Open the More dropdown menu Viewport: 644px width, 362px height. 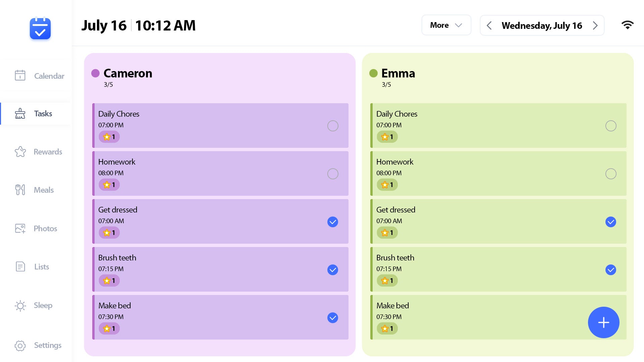coord(446,25)
